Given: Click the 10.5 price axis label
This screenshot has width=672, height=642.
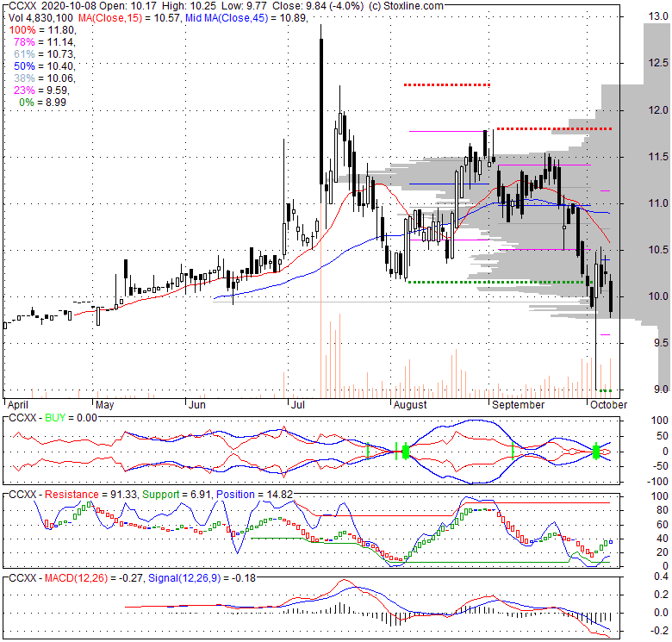Looking at the screenshot, I should pyautogui.click(x=658, y=250).
